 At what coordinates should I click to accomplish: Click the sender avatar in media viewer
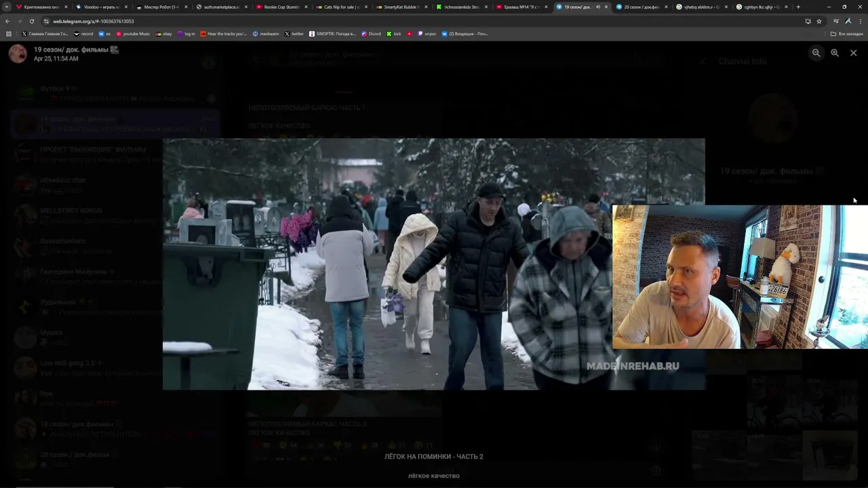coord(18,54)
